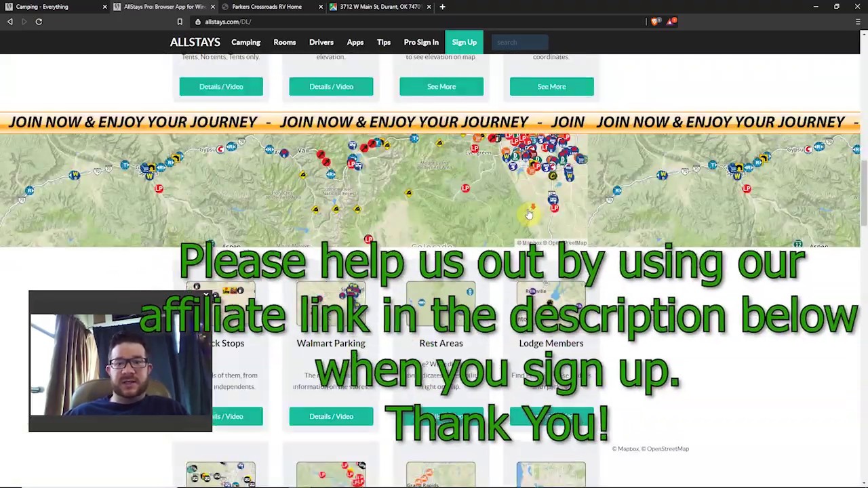Viewport: 868px width, 488px height.
Task: Click See More under the 'coordinates.' text
Action: click(x=551, y=87)
